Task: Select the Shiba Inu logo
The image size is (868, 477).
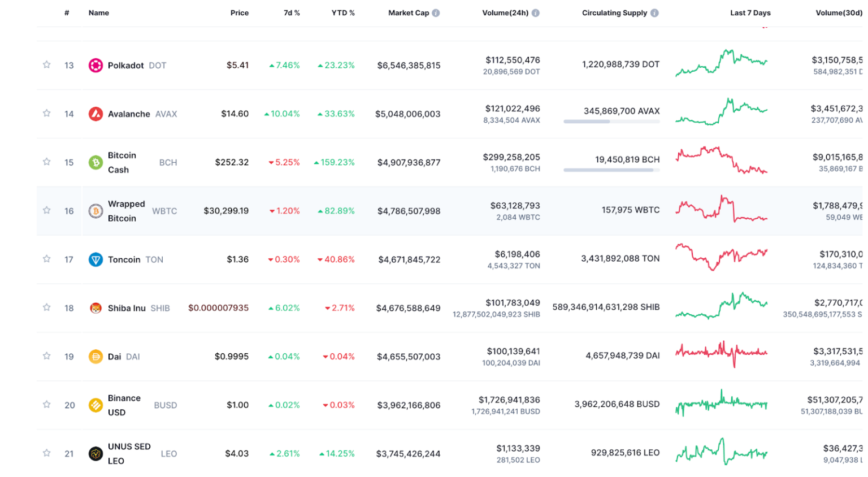Action: [96, 308]
